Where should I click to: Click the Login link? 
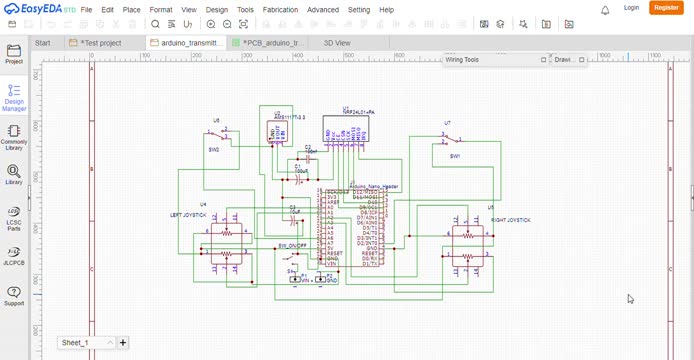631,8
